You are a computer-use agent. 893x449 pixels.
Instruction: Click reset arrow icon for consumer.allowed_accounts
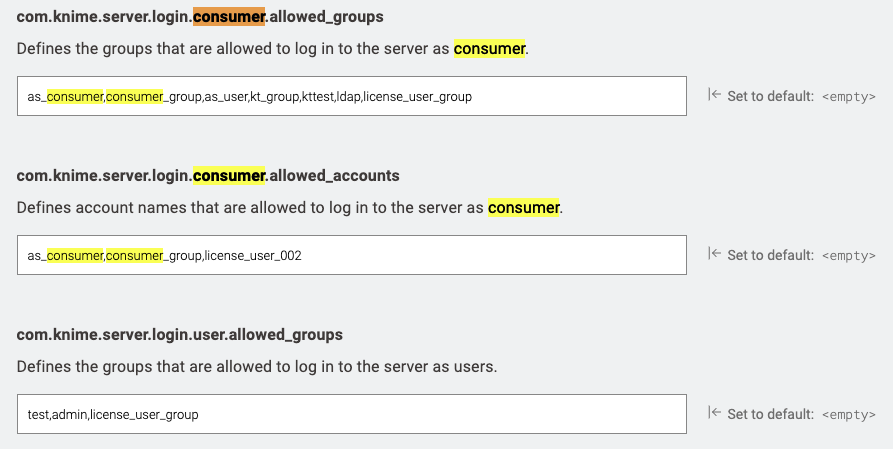point(714,254)
